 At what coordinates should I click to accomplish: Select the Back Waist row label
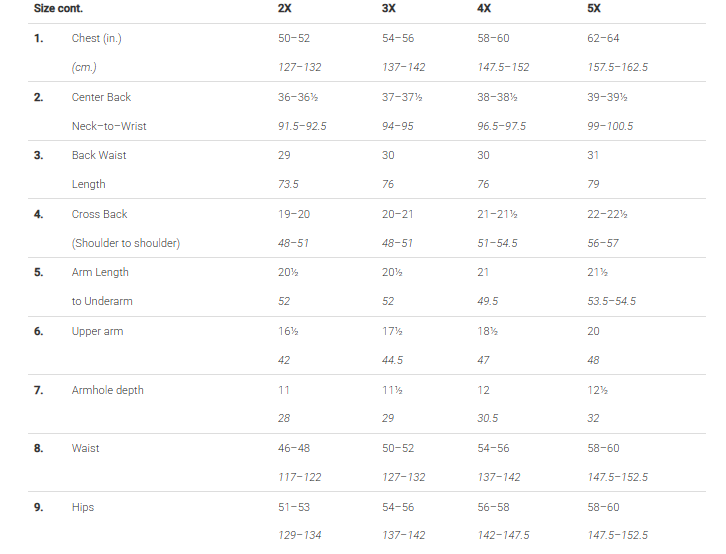point(99,156)
